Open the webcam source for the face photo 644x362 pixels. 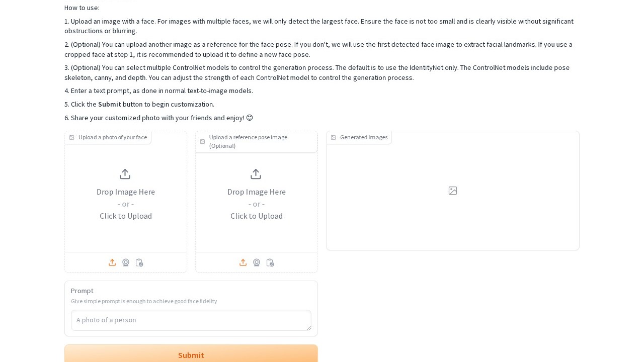pyautogui.click(x=126, y=262)
